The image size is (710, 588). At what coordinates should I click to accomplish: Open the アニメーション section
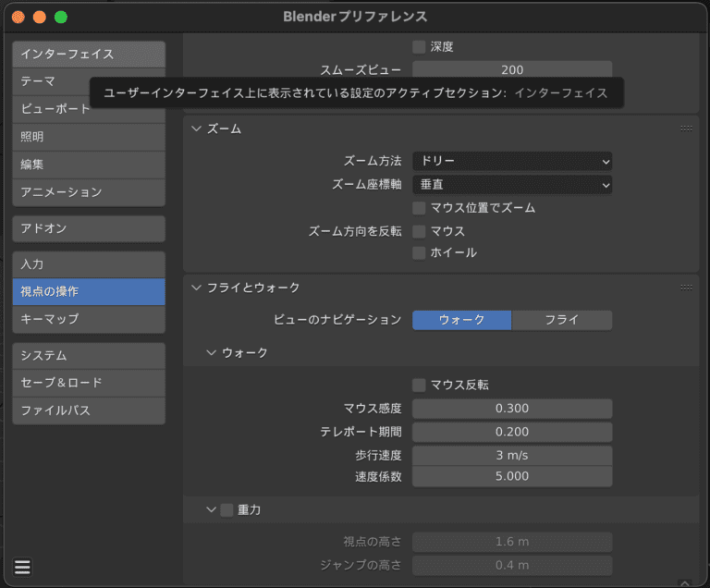click(x=89, y=192)
